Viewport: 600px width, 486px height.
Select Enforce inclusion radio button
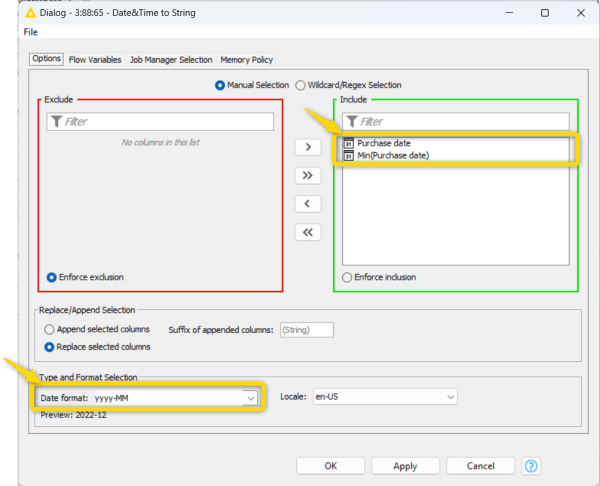pyautogui.click(x=347, y=277)
